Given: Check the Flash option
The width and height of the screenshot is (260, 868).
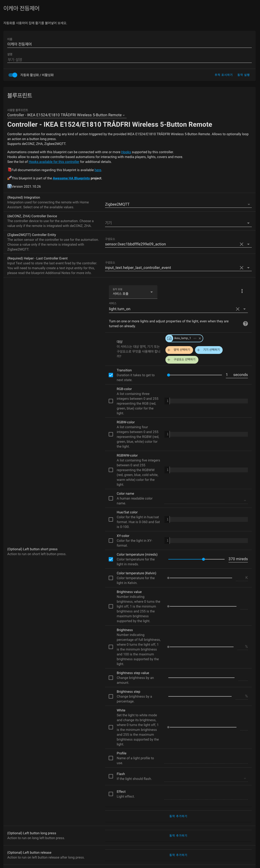Looking at the screenshot, I should tap(111, 776).
